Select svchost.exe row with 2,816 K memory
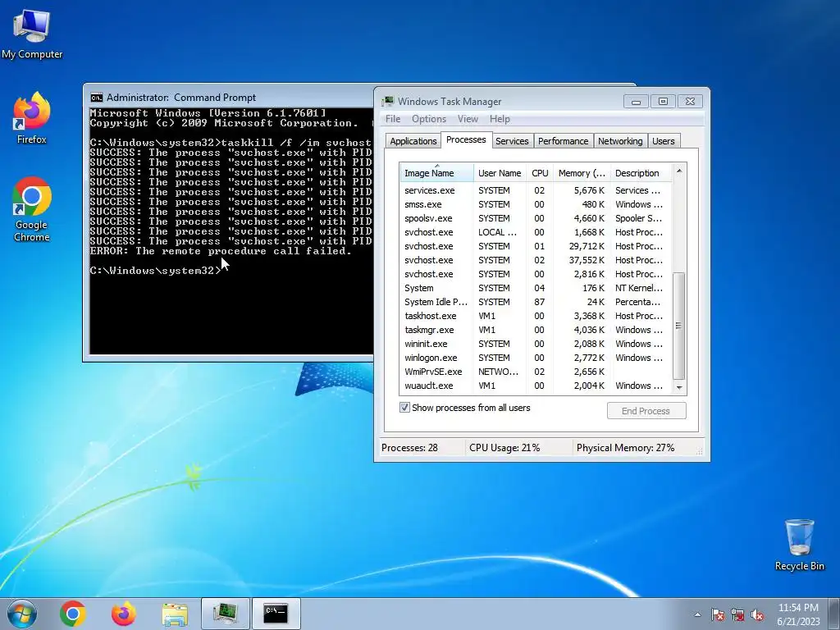 [535, 274]
